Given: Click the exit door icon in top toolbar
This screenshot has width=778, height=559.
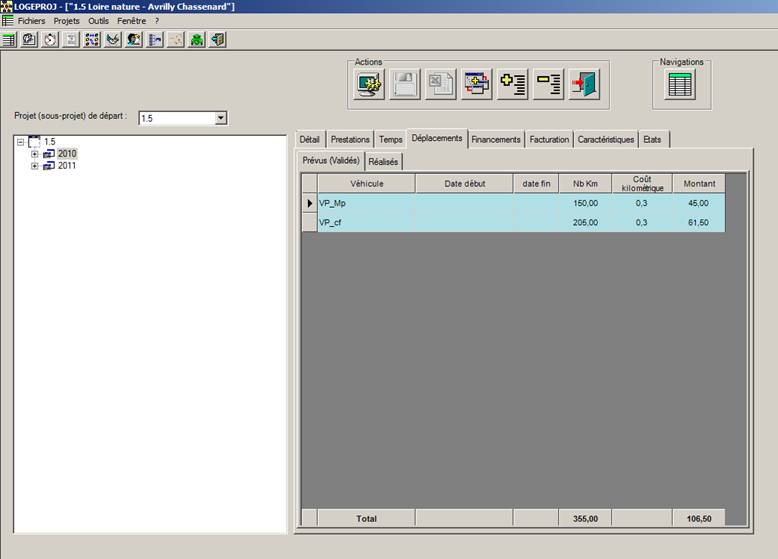Looking at the screenshot, I should click(218, 40).
